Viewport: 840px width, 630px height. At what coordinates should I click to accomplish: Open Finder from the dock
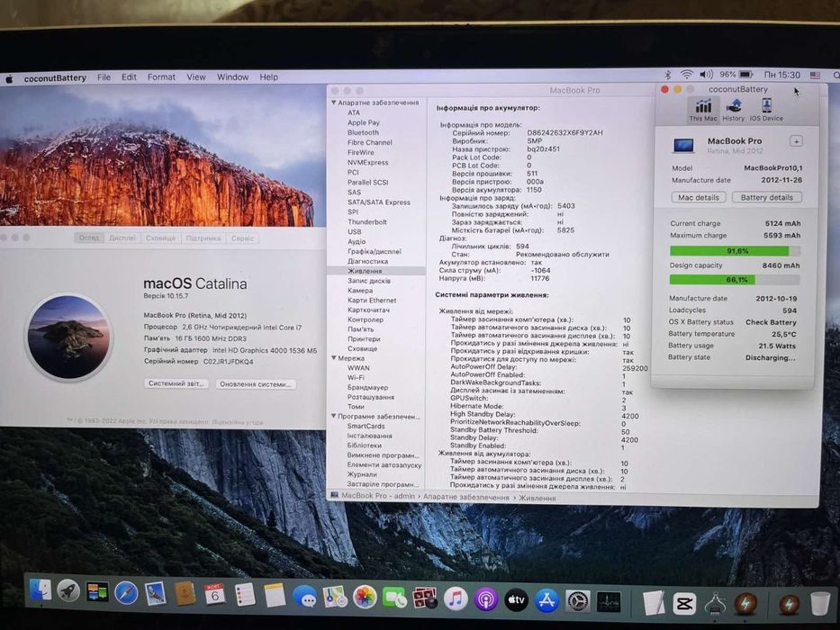point(41,591)
